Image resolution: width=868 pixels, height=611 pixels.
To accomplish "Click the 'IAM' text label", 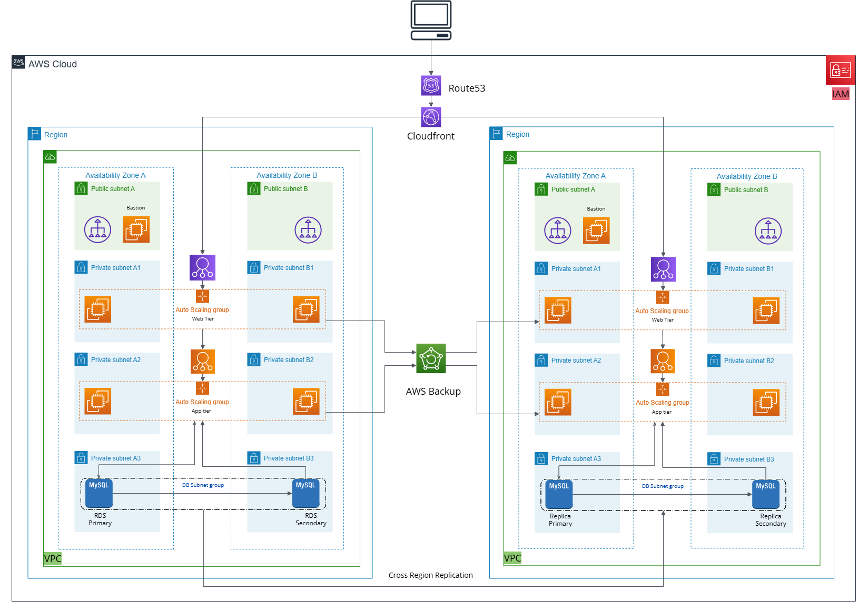I will click(841, 94).
